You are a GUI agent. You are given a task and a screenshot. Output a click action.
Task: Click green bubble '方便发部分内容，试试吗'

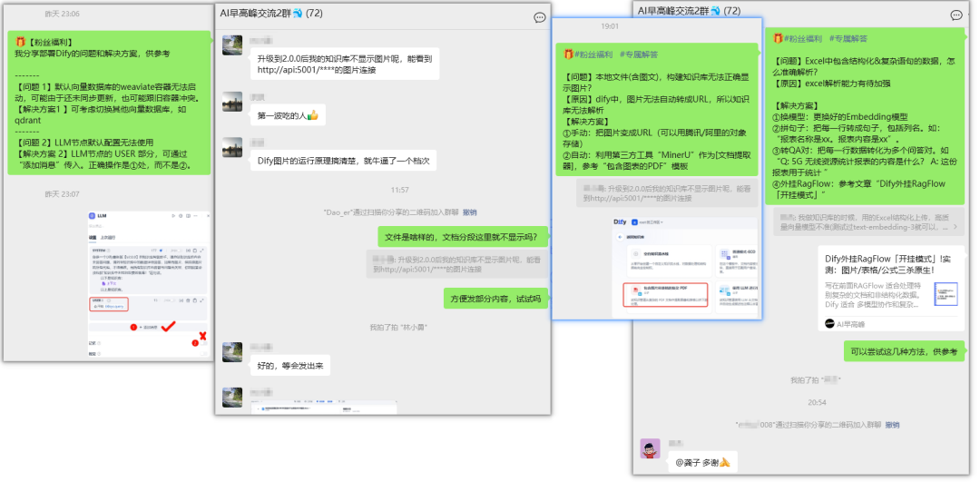pos(495,298)
